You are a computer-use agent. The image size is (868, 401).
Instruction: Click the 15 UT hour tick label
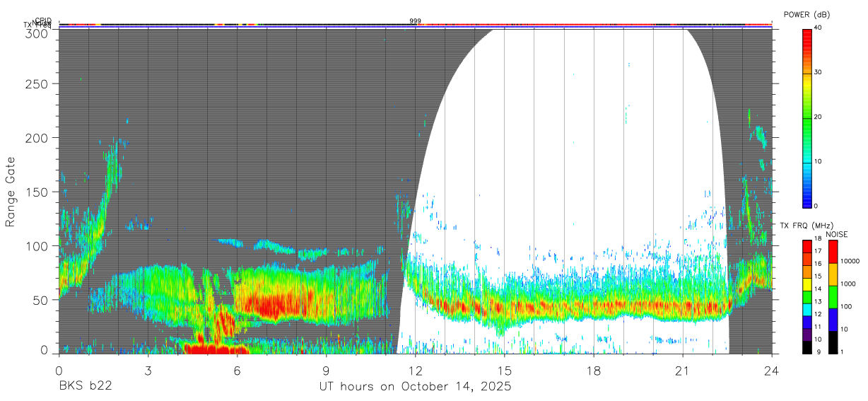pos(504,371)
